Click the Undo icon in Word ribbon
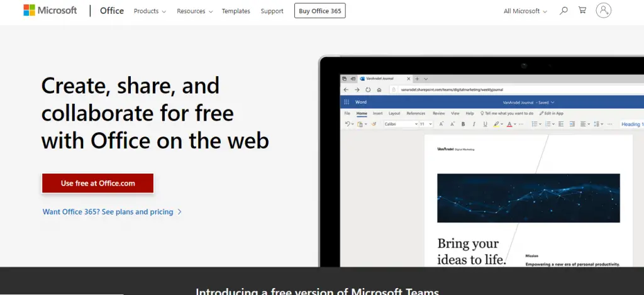Viewport: 644px width, 295px height. [x=347, y=124]
